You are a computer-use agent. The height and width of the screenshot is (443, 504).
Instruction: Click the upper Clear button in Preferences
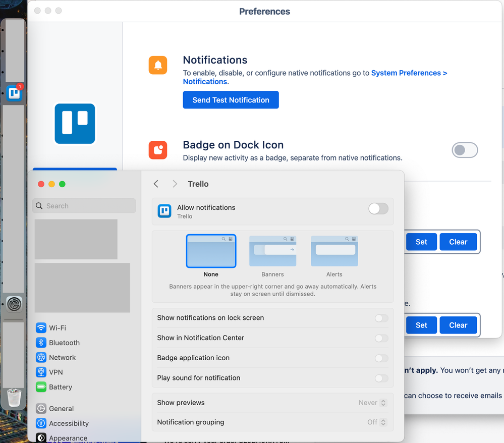(x=458, y=242)
